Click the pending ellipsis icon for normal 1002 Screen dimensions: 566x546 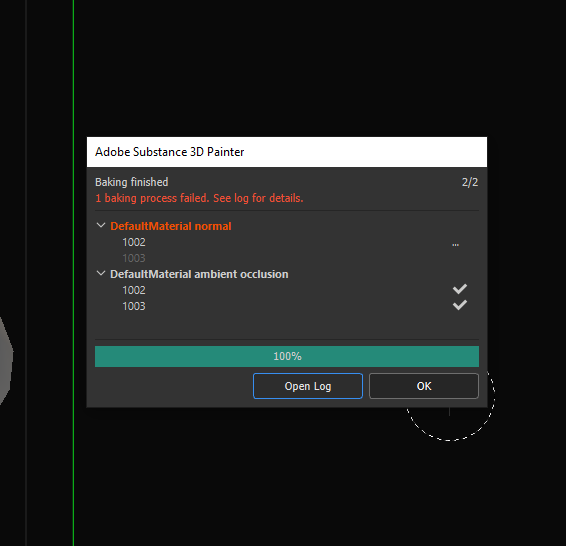(x=456, y=245)
